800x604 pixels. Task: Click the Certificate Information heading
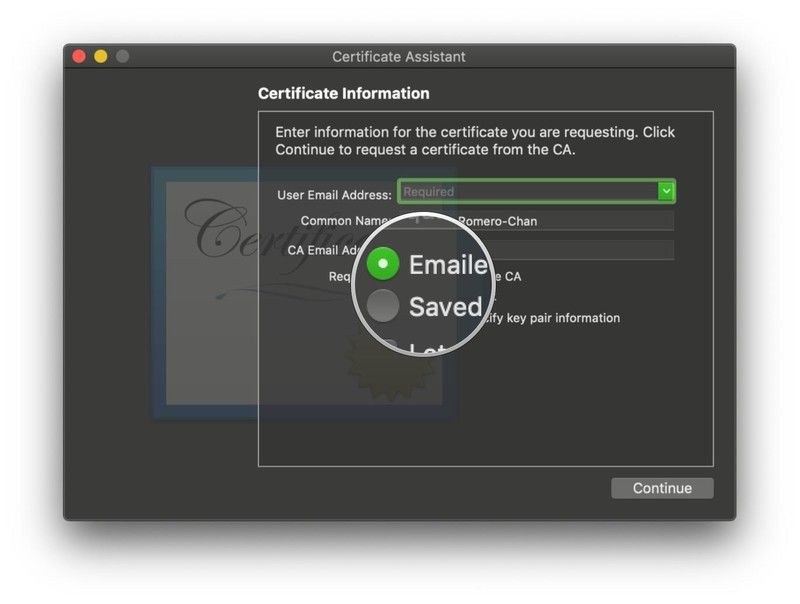pyautogui.click(x=343, y=93)
